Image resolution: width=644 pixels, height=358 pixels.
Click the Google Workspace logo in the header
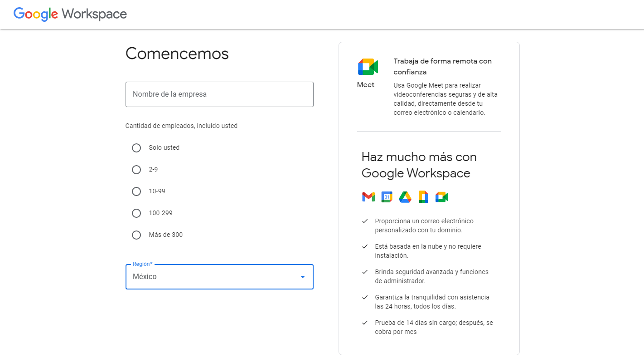point(69,14)
